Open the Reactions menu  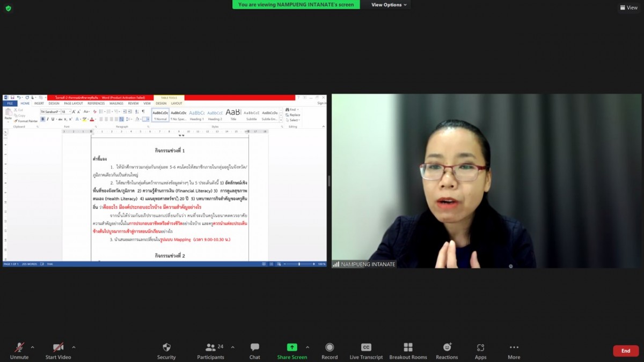pyautogui.click(x=447, y=351)
